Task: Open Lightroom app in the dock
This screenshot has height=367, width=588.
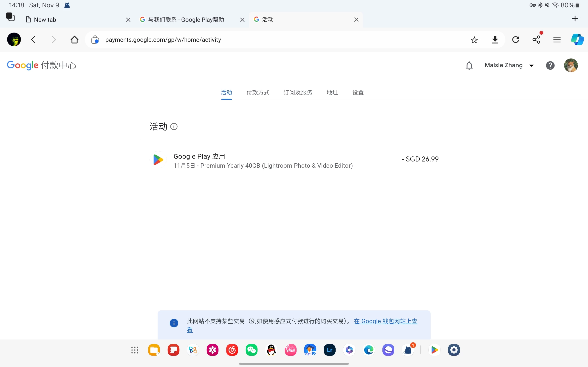Action: point(329,350)
